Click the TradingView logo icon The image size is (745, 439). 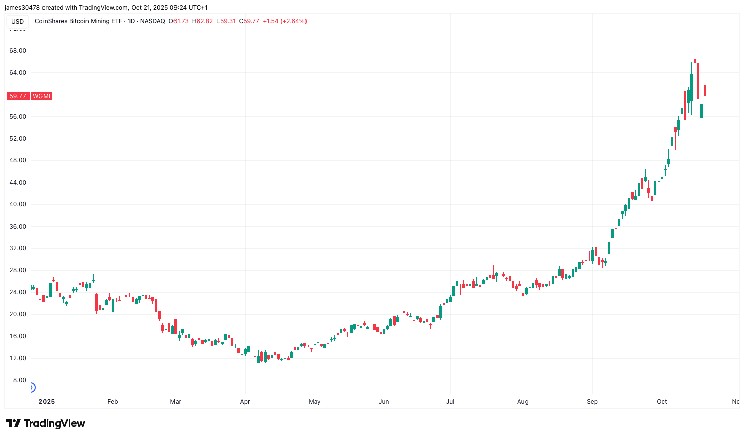coord(13,424)
